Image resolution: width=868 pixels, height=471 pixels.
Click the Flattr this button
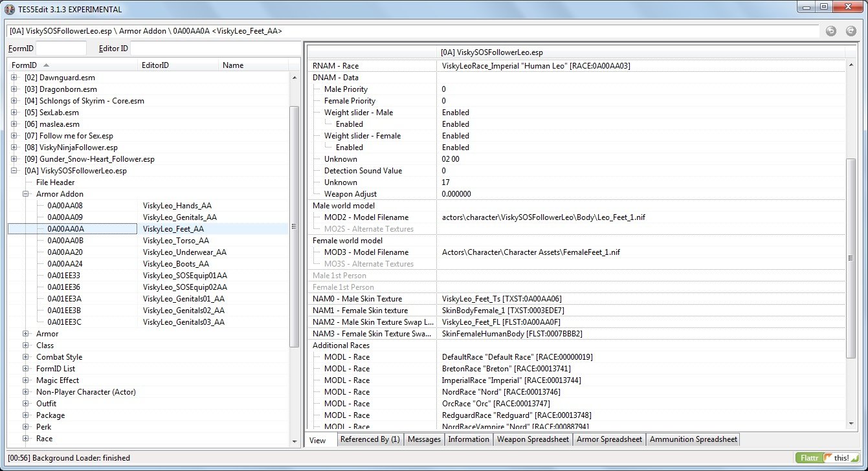point(828,458)
